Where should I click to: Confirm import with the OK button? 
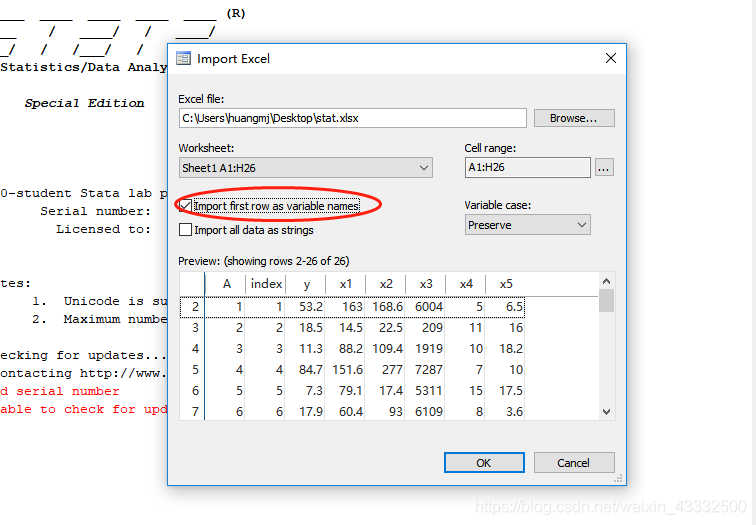click(484, 463)
